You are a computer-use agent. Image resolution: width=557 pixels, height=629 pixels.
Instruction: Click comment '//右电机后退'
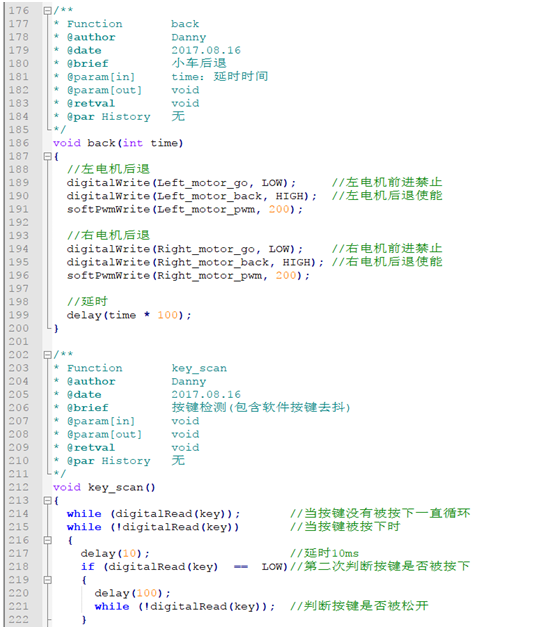point(108,235)
